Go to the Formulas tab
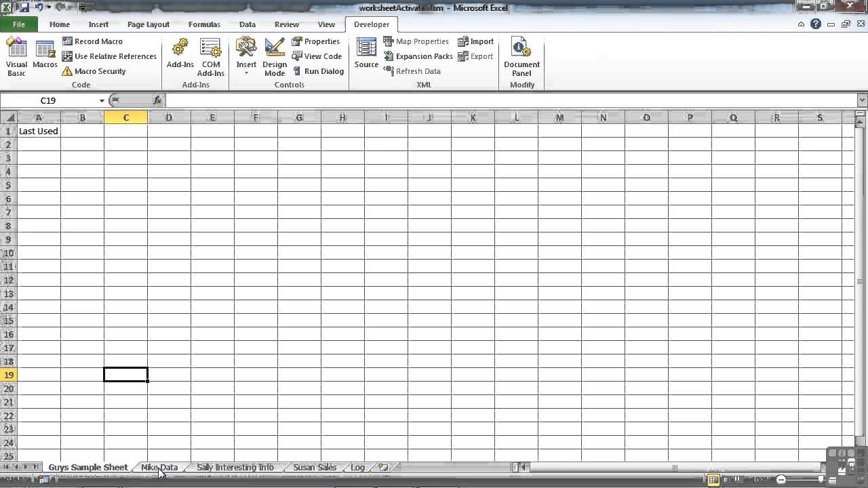868x488 pixels. click(204, 24)
